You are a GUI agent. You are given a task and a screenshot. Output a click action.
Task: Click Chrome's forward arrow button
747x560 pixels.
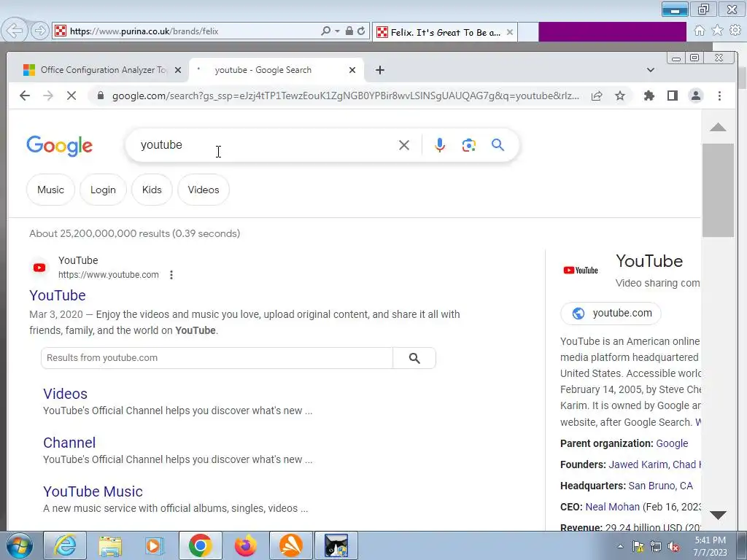48,96
